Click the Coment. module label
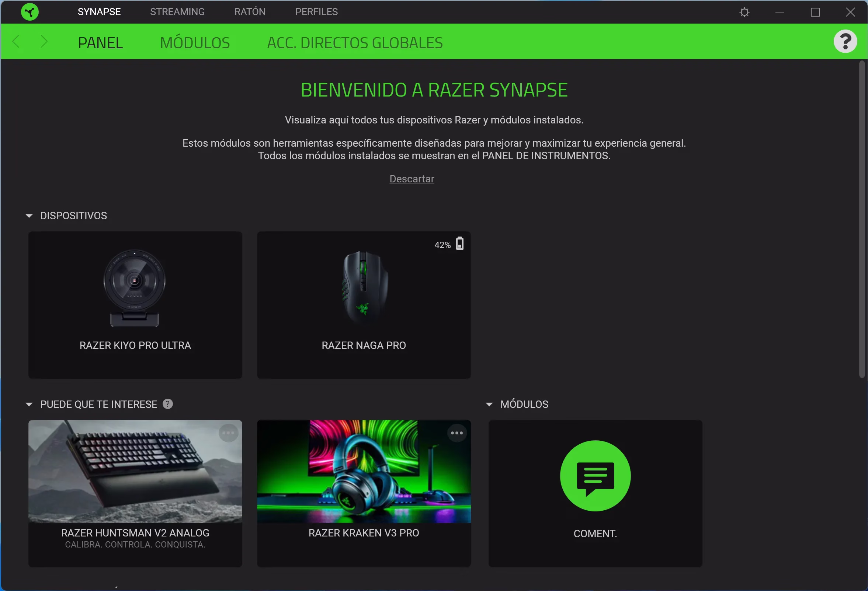The image size is (868, 591). tap(596, 534)
